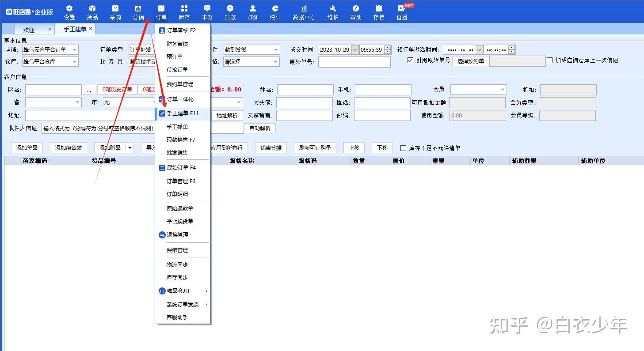The height and width of the screenshot is (351, 644).
Task: Select 订单管理 F6 menu entry
Action: tap(183, 181)
